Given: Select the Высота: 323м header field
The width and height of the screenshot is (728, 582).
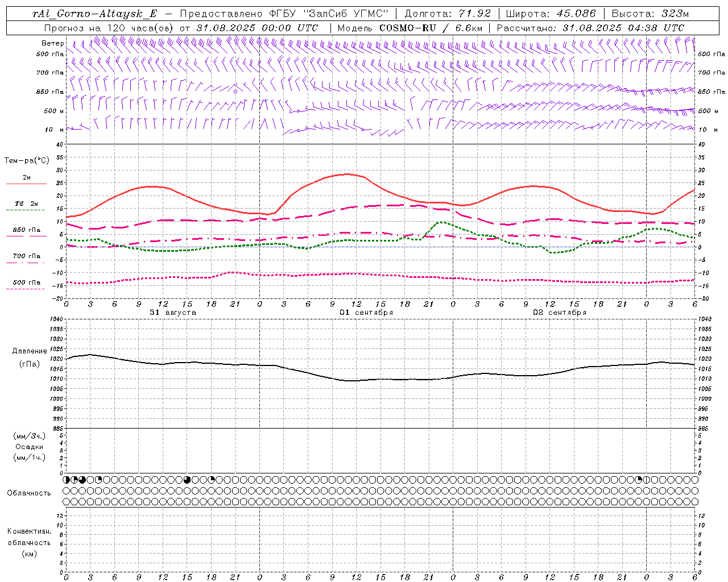Looking at the screenshot, I should [650, 14].
